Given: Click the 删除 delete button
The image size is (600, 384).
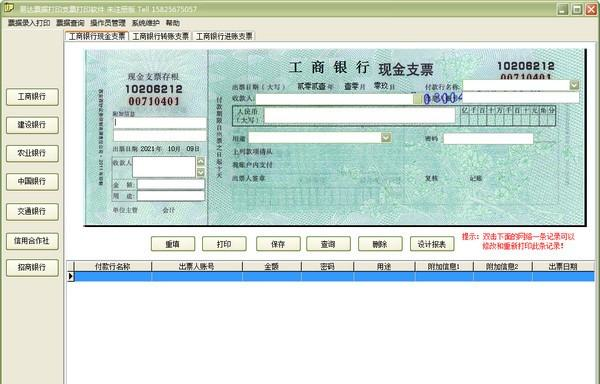Looking at the screenshot, I should click(x=380, y=244).
